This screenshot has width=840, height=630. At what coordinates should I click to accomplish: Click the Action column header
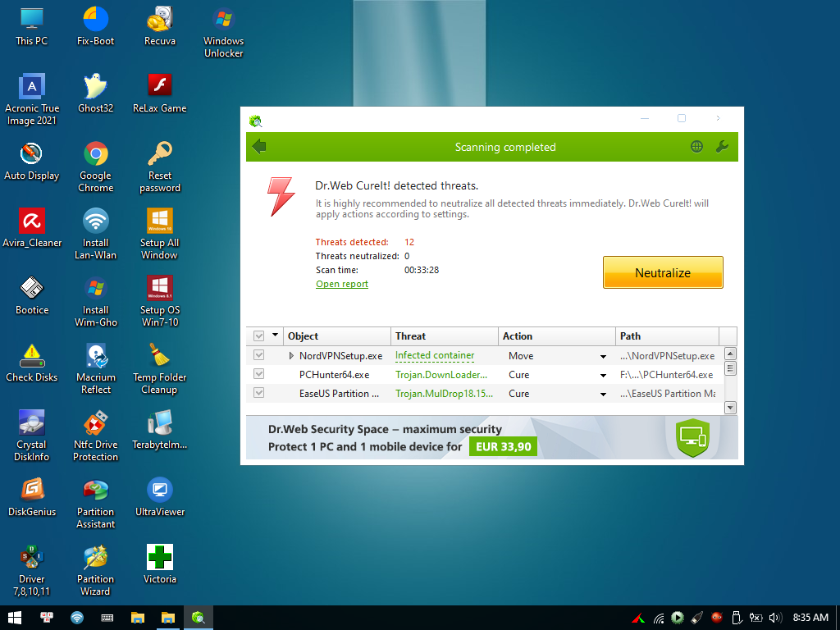pos(557,336)
